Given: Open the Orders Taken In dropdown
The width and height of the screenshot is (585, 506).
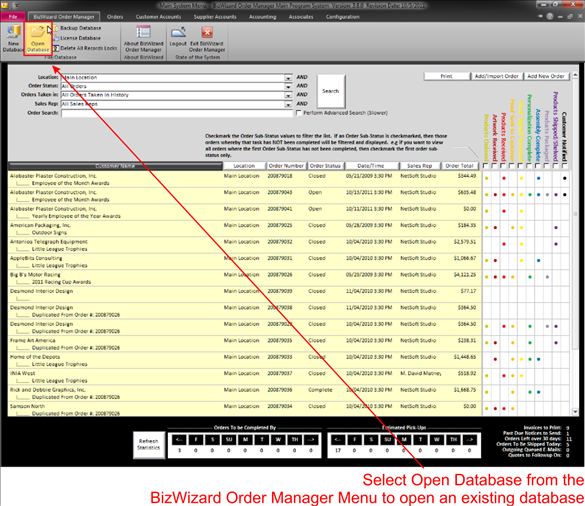Looking at the screenshot, I should pyautogui.click(x=288, y=95).
